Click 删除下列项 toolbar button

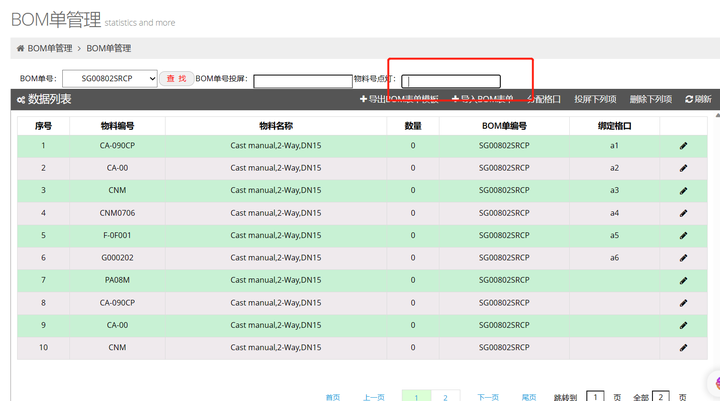coord(651,99)
